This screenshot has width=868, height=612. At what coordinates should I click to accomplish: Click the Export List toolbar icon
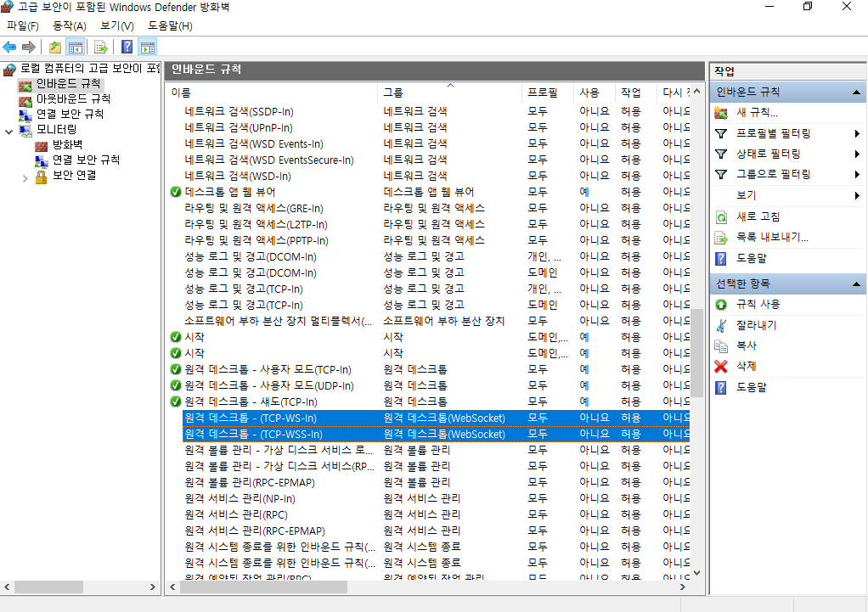pyautogui.click(x=101, y=47)
